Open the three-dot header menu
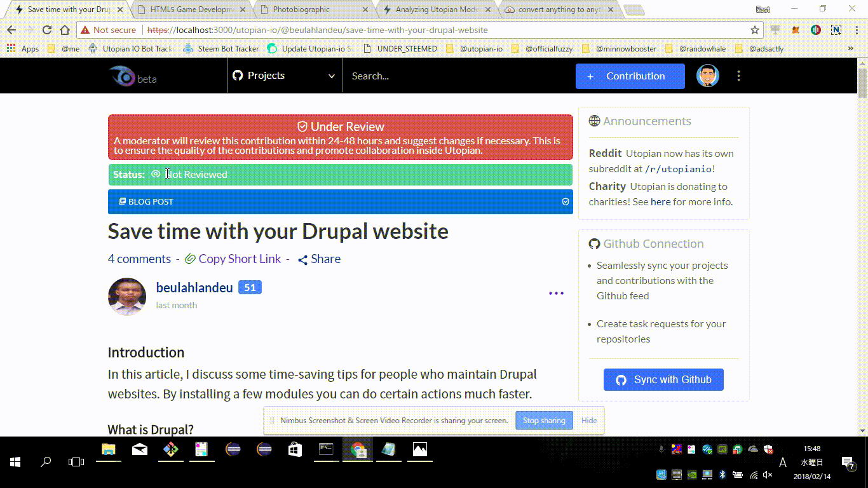This screenshot has height=488, width=868. [738, 76]
